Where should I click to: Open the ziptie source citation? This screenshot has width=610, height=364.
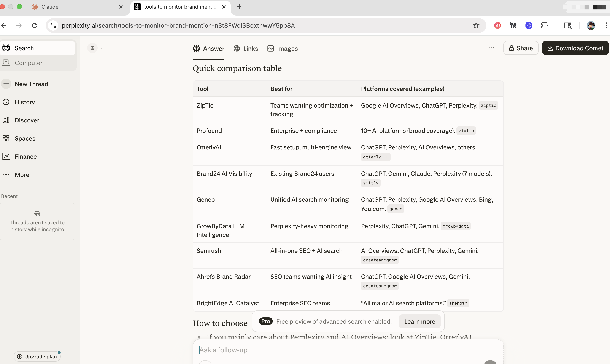[x=489, y=105]
